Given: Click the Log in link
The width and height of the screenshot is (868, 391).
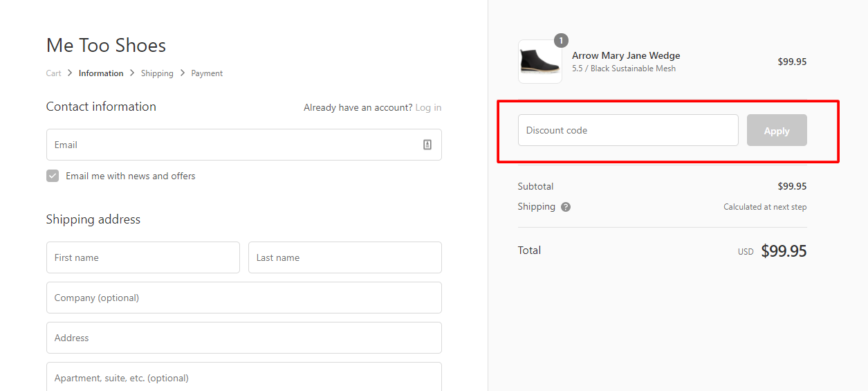Looking at the screenshot, I should click(428, 107).
